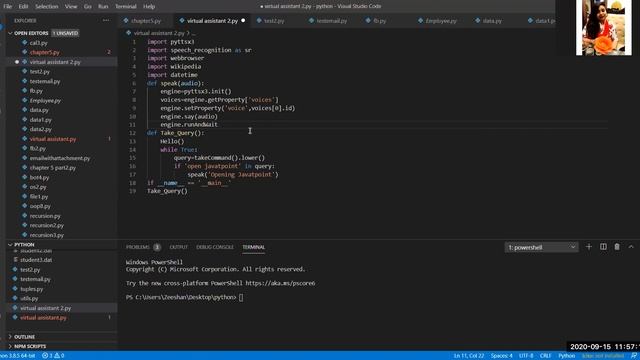The image size is (640, 360).
Task: Kill terminal with trash icon
Action: [x=617, y=247]
